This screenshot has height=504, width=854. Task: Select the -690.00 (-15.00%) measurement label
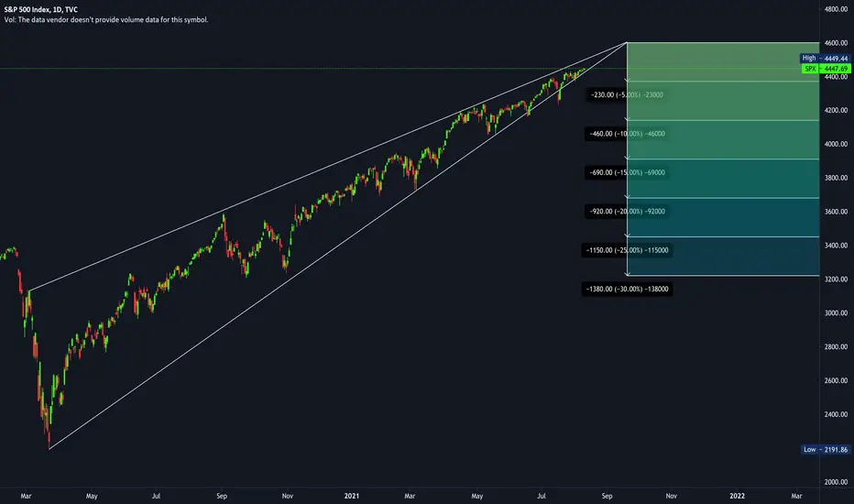[627, 172]
